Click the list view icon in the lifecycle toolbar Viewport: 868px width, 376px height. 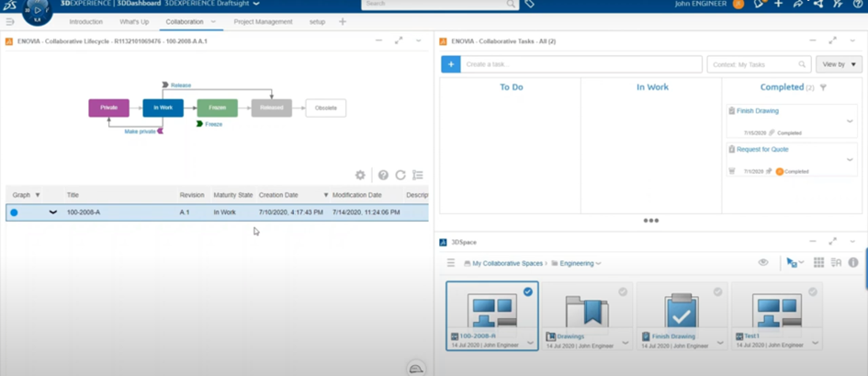pyautogui.click(x=418, y=175)
